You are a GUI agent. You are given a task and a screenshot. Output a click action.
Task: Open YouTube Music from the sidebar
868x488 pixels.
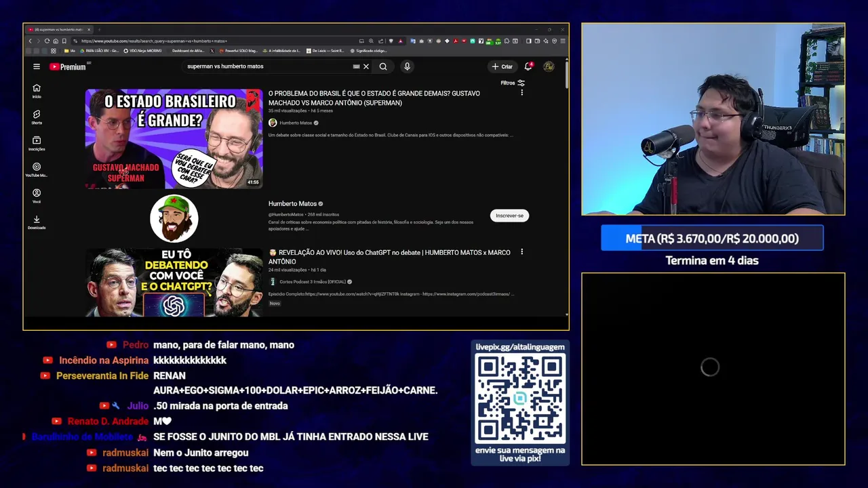pos(37,170)
